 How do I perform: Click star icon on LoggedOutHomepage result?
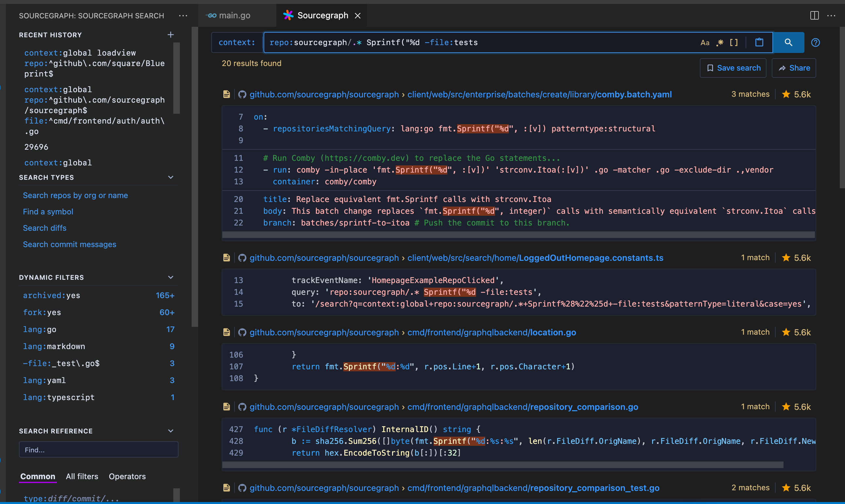pos(786,258)
